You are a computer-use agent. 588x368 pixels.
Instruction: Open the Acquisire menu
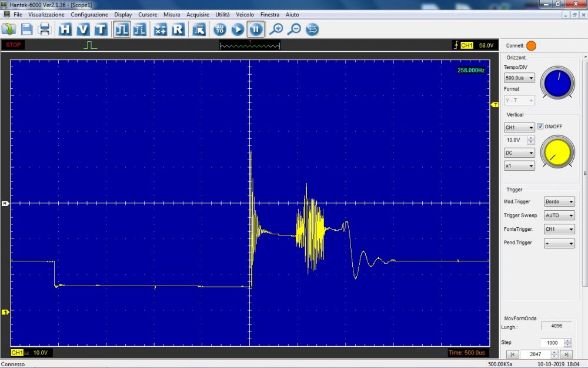coord(198,14)
